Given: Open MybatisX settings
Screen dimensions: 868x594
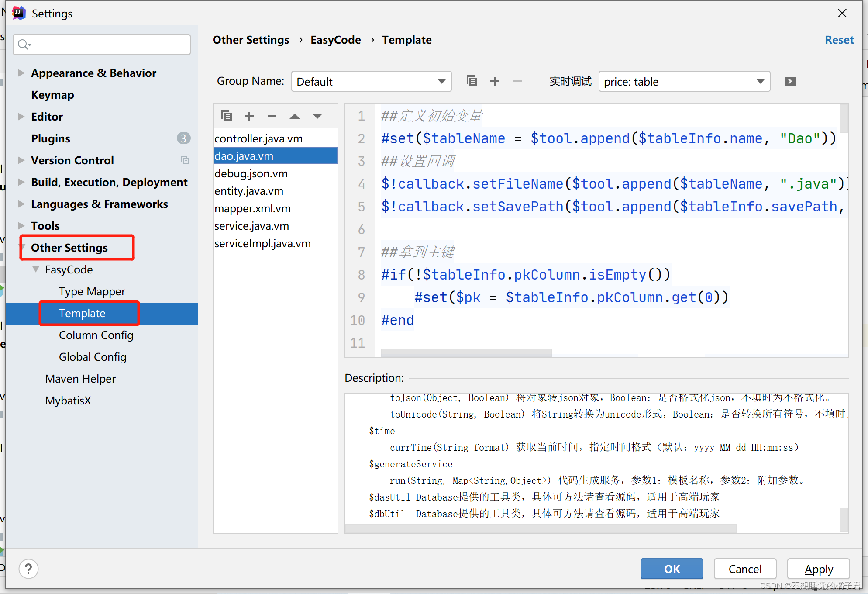Looking at the screenshot, I should (x=68, y=401).
